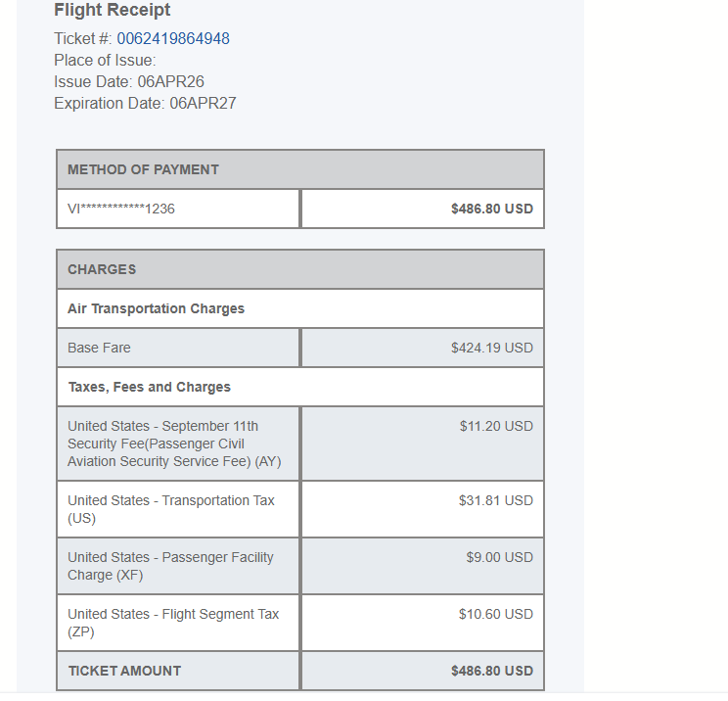The image size is (728, 701).
Task: Click the Charges section header
Action: [x=102, y=269]
